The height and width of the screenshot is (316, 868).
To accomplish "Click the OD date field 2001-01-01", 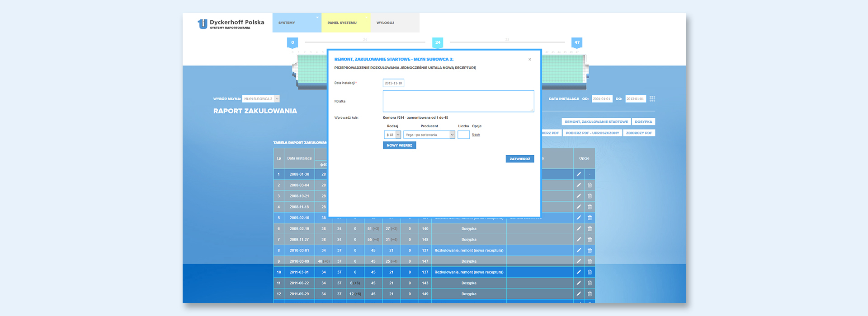I will pyautogui.click(x=602, y=99).
